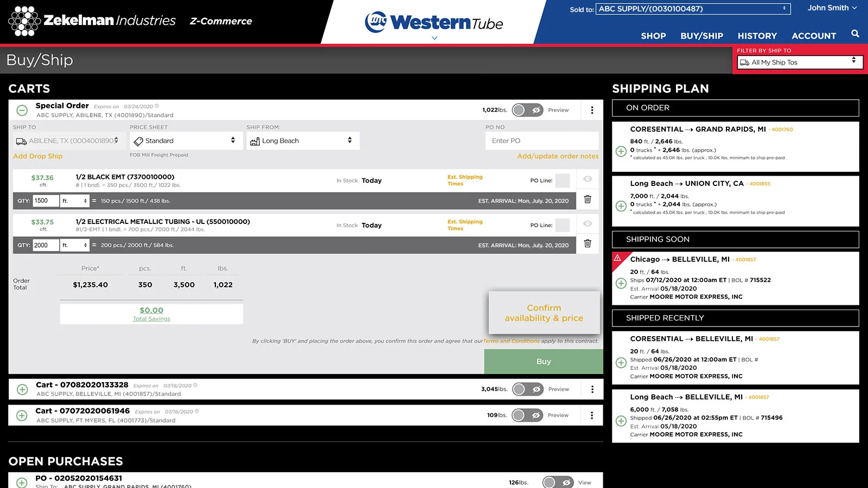Image resolution: width=868 pixels, height=488 pixels.
Task: Open Special Order cart three-dot menu
Action: [x=592, y=110]
